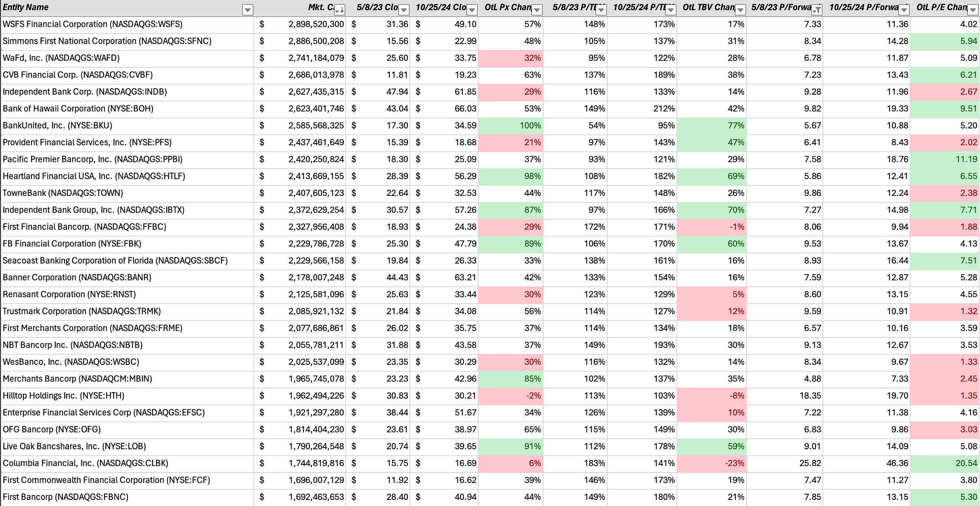Click First Financial Bancorp. entity cell
Image resolution: width=980 pixels, height=506 pixels.
127,227
